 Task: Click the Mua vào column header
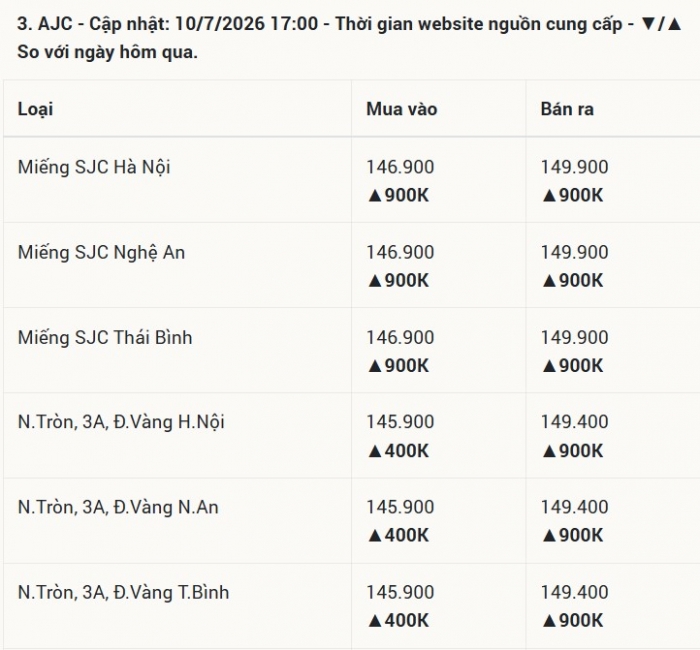(x=401, y=109)
